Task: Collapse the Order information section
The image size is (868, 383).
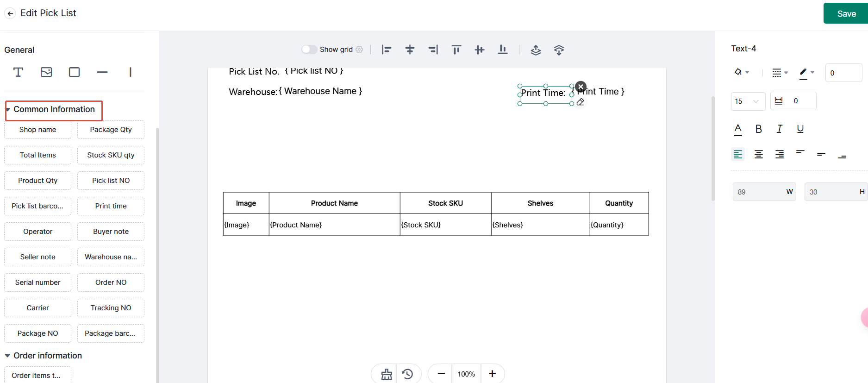Action: (7, 356)
